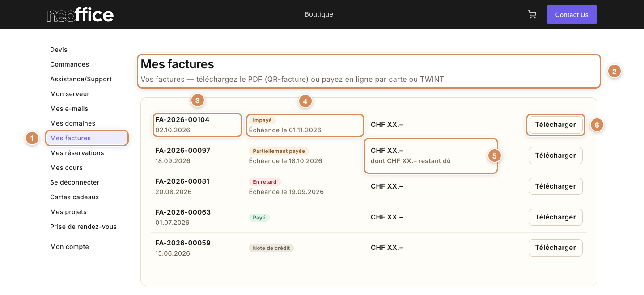Click Se déconnecter link

75,182
